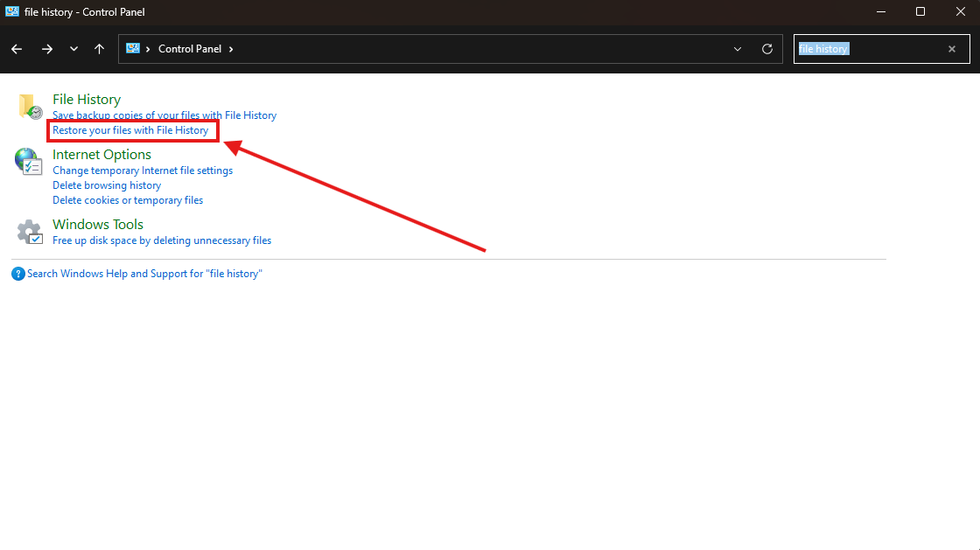This screenshot has width=980, height=550.
Task: Clear the search box with X
Action: click(952, 49)
